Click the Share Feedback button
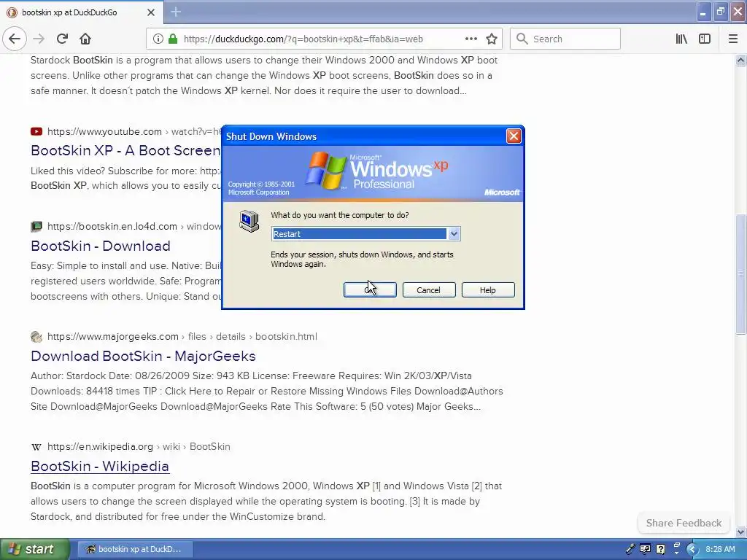Image resolution: width=747 pixels, height=560 pixels. 684,523
